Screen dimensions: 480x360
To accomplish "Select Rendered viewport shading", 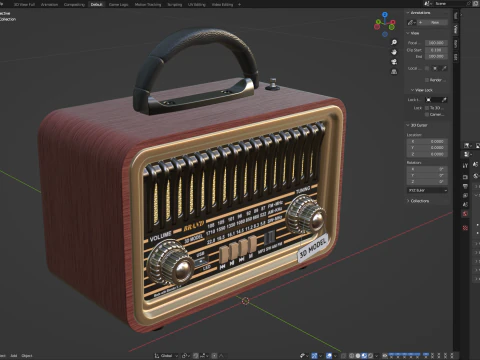I will point(370,356).
